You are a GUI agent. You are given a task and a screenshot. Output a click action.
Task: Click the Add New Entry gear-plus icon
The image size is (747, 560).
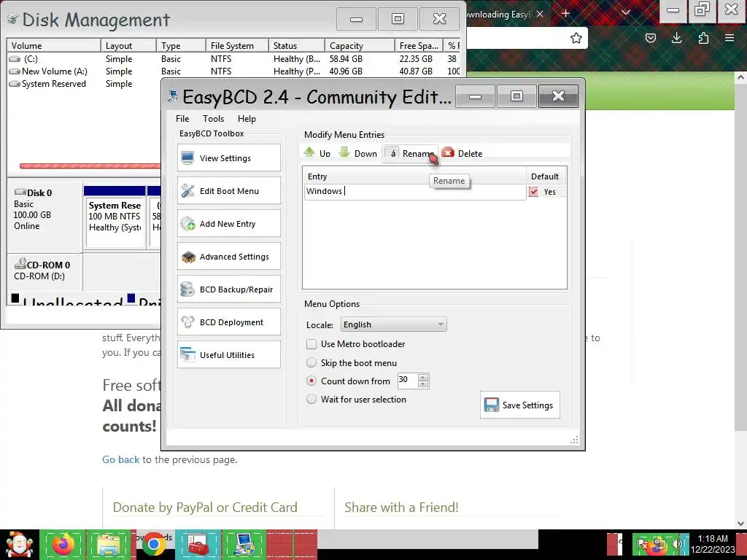[187, 223]
